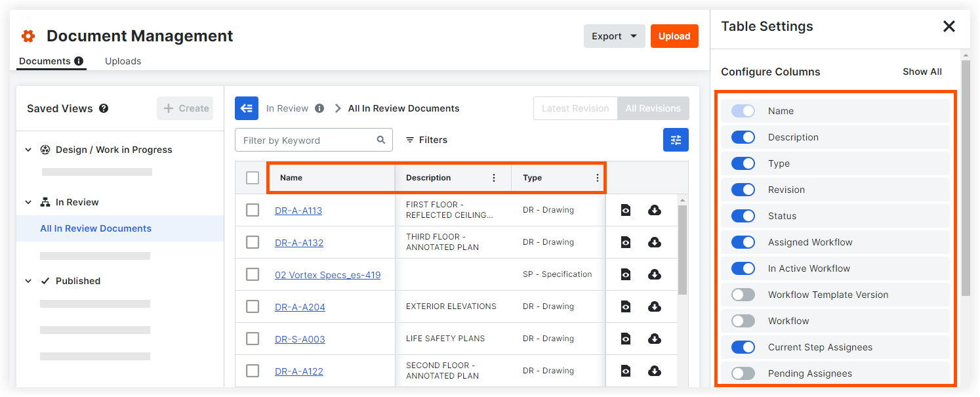Select the Latest Revision view option
The height and width of the screenshot is (397, 980).
click(x=575, y=108)
